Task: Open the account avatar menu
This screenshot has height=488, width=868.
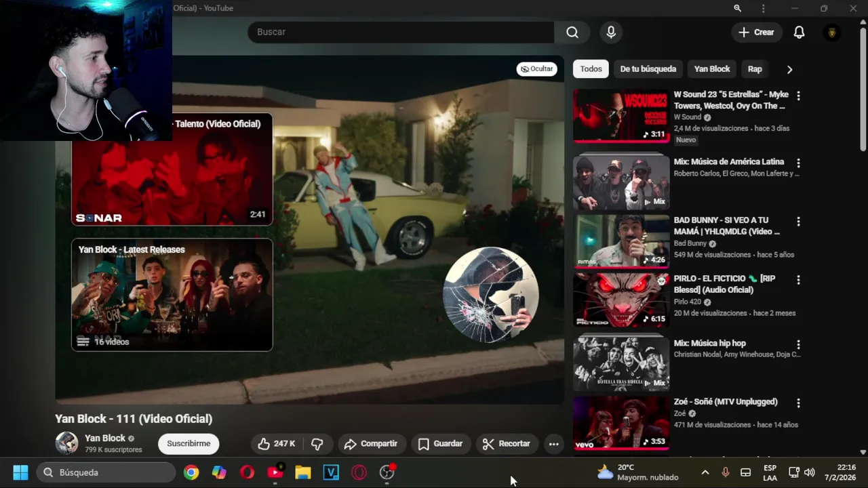Action: tap(831, 33)
